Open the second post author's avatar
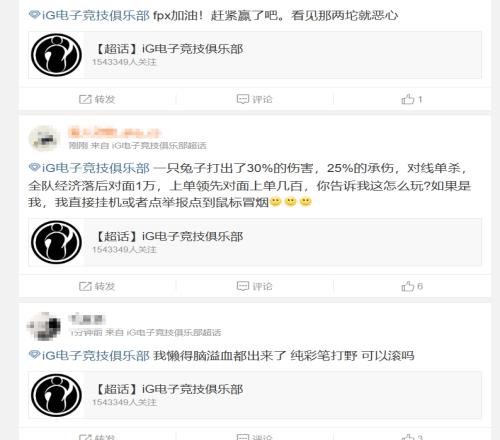This screenshot has width=500, height=440. click(x=44, y=138)
